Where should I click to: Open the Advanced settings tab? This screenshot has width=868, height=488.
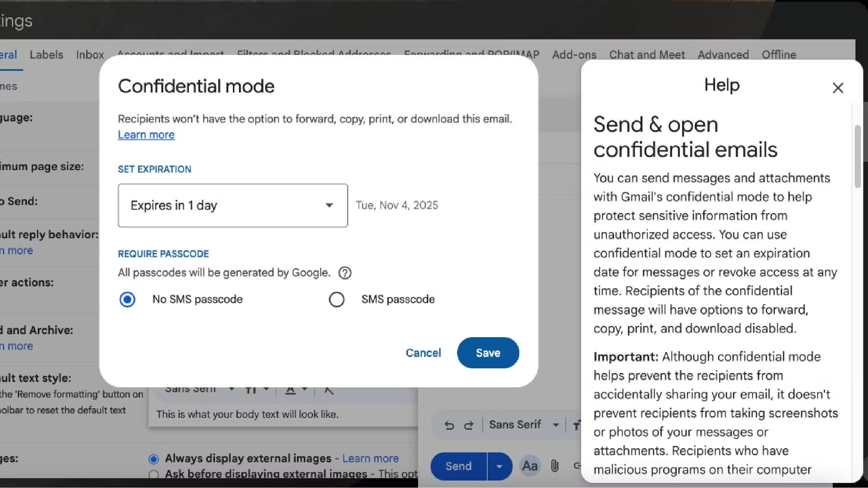click(x=723, y=55)
